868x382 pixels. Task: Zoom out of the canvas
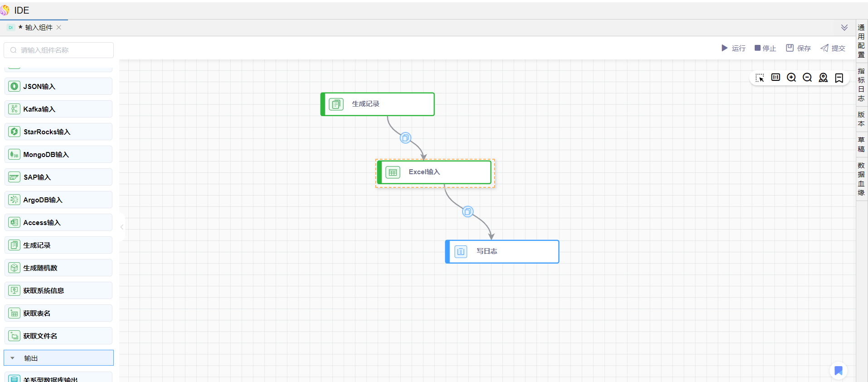(x=807, y=78)
